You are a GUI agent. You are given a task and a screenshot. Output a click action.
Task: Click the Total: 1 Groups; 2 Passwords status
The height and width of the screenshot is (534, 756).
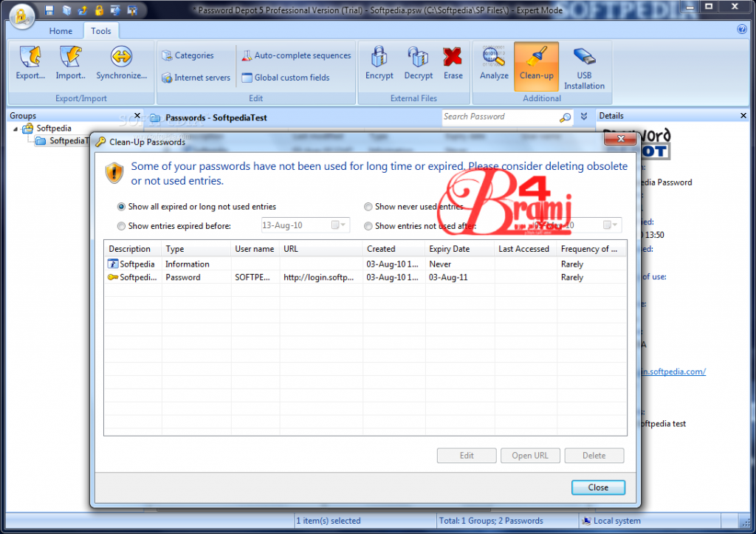click(491, 521)
